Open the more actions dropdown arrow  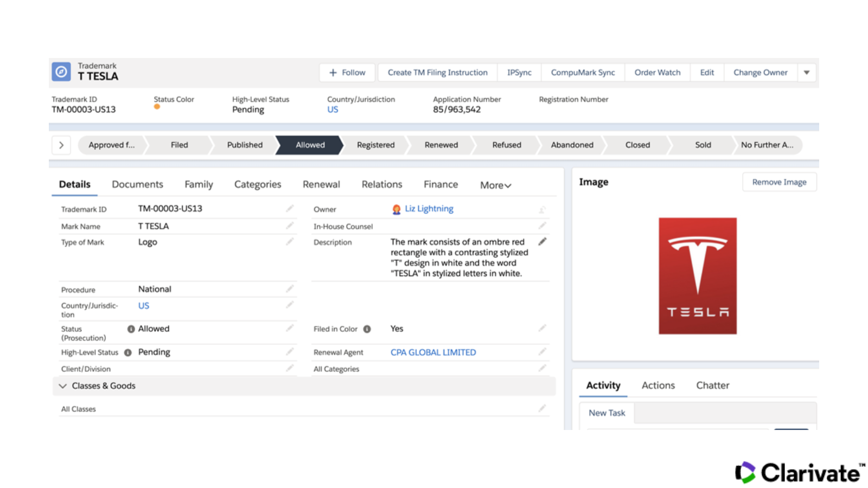click(807, 72)
